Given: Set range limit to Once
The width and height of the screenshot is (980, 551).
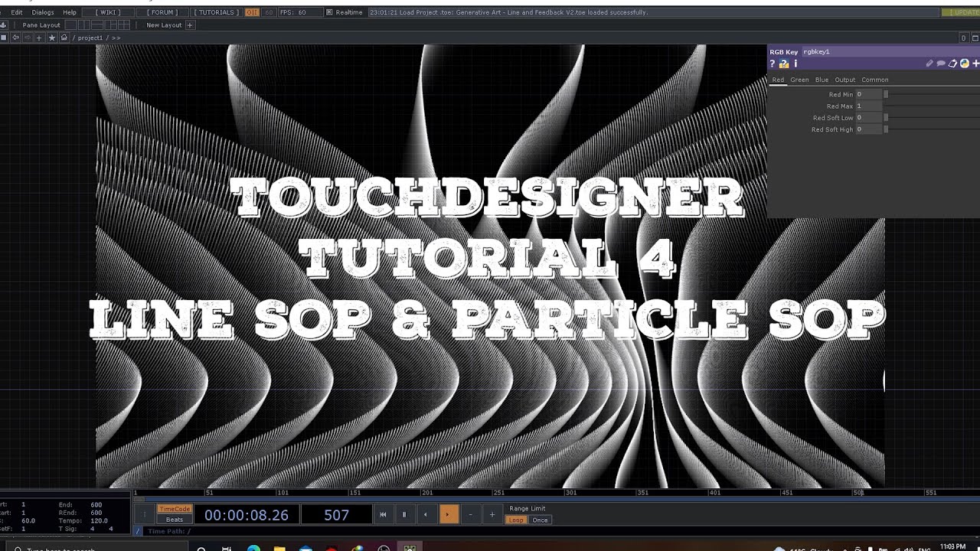Looking at the screenshot, I should coord(540,520).
